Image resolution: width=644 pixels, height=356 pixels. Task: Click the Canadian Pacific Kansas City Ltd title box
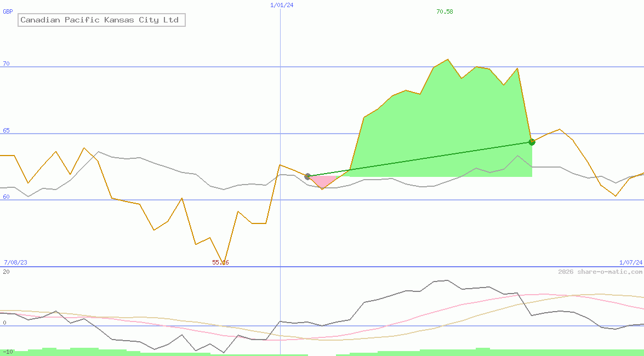coord(101,20)
